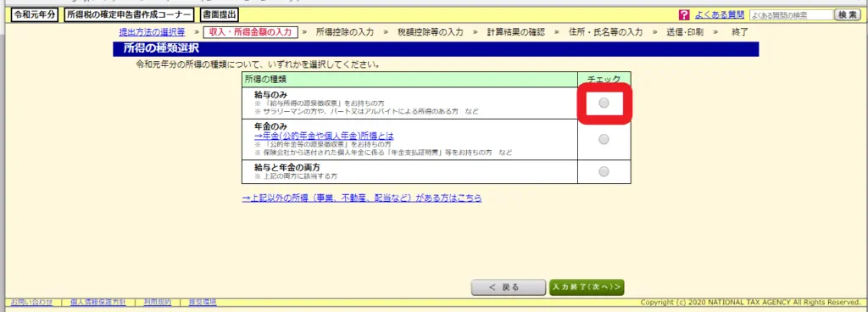Click the 所得税の確定申告書作成コーナー header label
Screen dimensions: 868x312
130,15
